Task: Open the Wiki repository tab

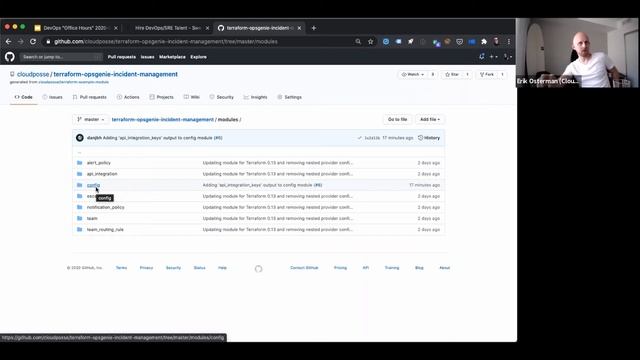Action: pos(191,97)
